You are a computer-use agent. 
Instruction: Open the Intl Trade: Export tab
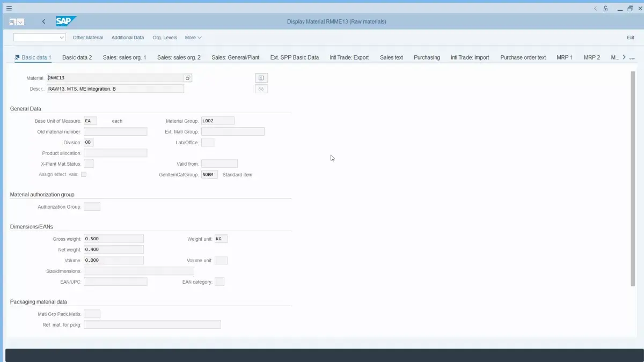[349, 57]
